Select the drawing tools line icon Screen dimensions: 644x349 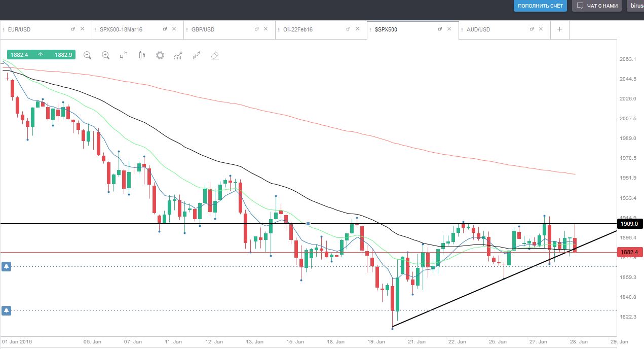(x=197, y=55)
